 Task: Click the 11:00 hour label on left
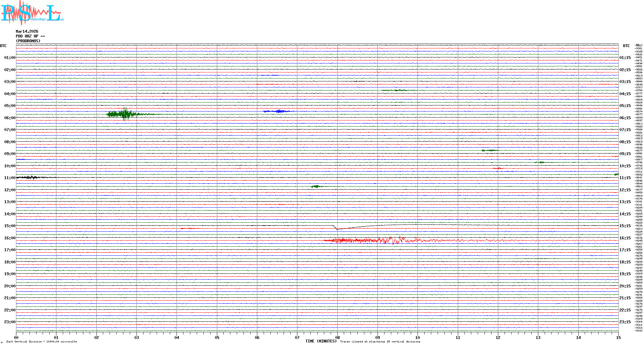[10, 178]
